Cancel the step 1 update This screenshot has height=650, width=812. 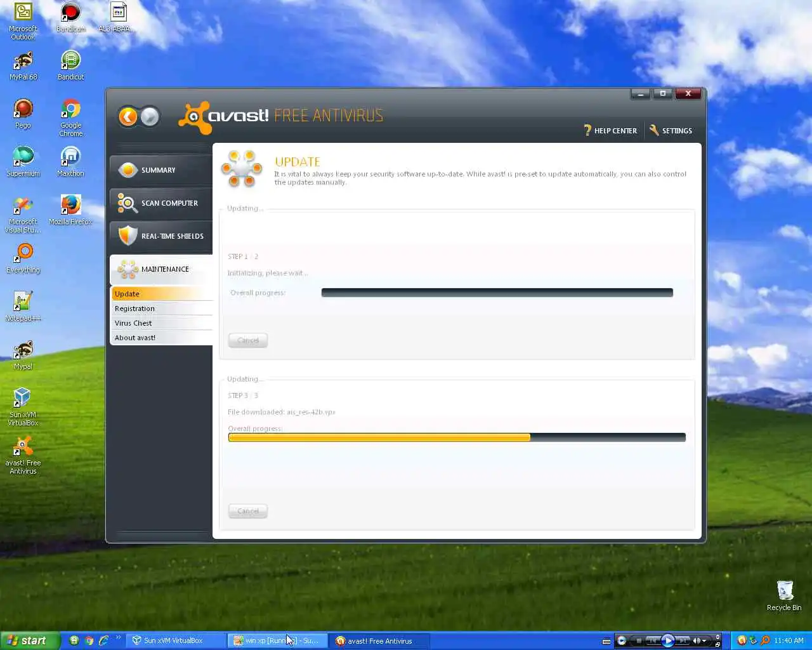pos(248,341)
